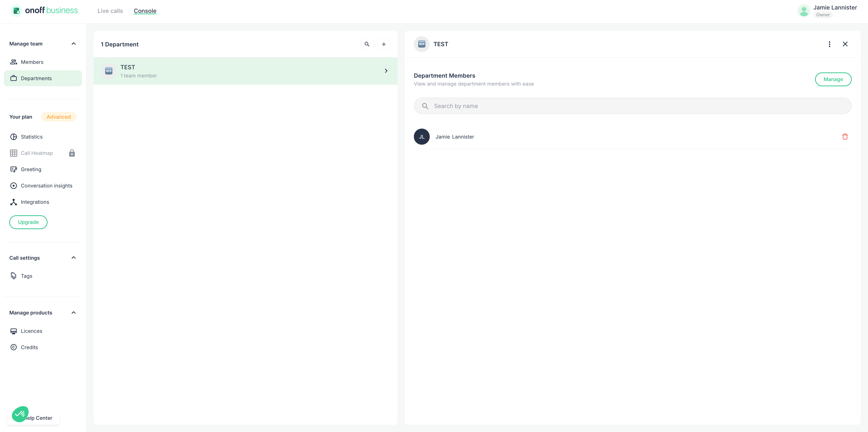Collapse the Call settings section
The height and width of the screenshot is (432, 868).
74,258
